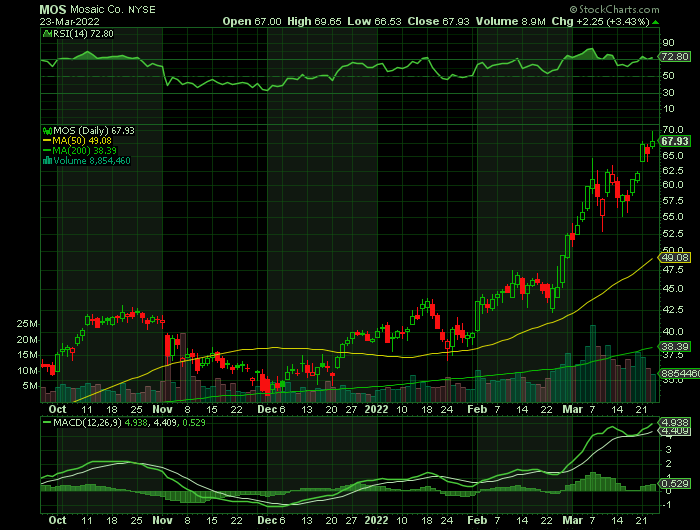Click the 72.80 RSI axis value tag
The image size is (700, 530).
pyautogui.click(x=675, y=57)
